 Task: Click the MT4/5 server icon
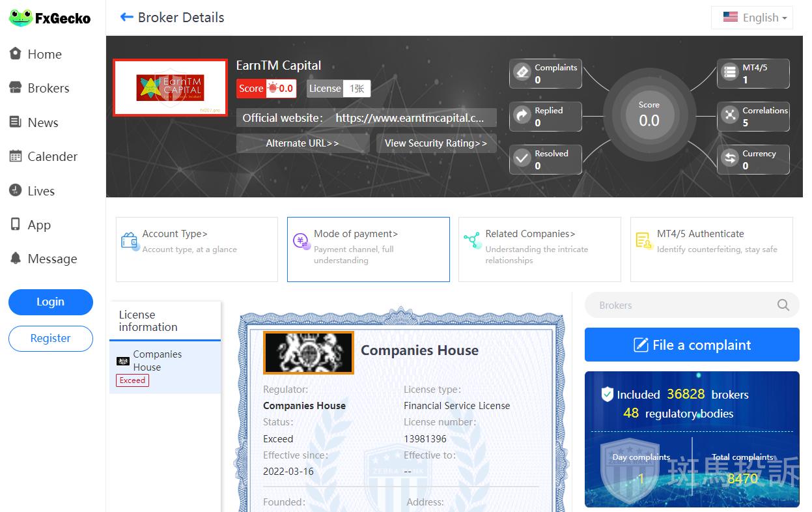[730, 73]
